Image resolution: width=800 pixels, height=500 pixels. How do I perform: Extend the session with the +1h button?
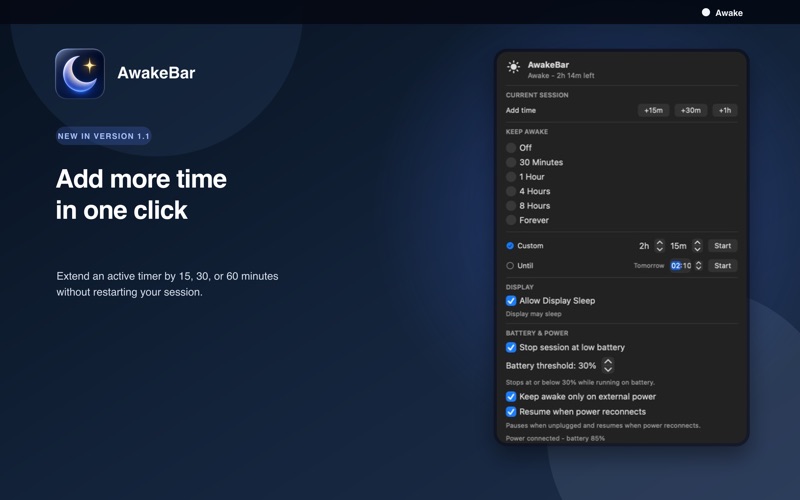[724, 110]
